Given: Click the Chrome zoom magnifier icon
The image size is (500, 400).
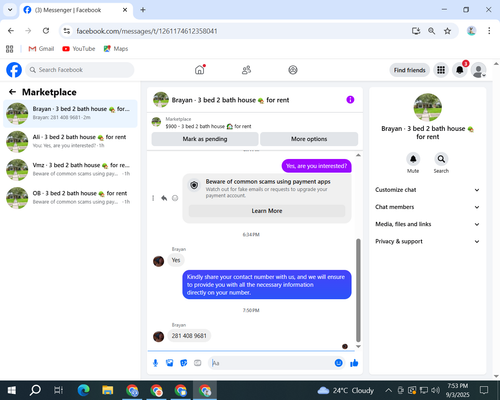Looking at the screenshot, I should coord(431,31).
